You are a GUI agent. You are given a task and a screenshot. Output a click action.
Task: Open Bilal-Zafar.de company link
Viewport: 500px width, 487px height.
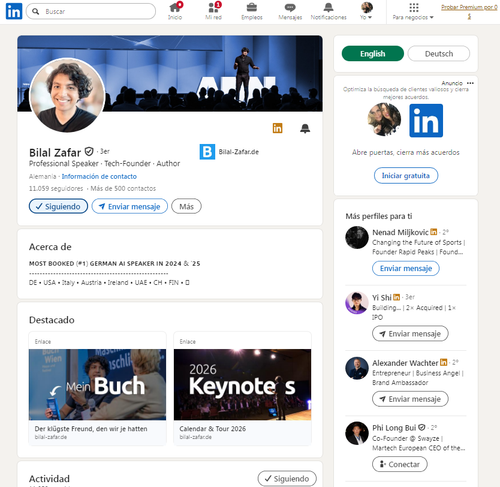point(239,152)
